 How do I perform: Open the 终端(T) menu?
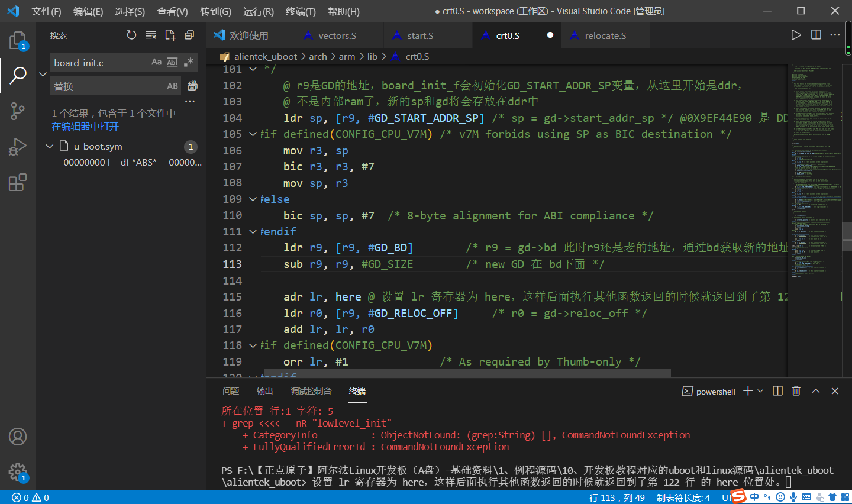pos(301,11)
